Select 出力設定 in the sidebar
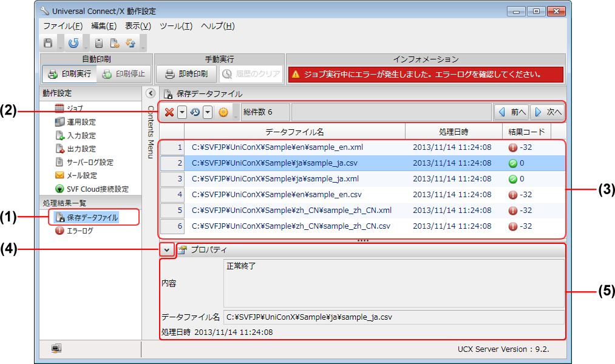This screenshot has height=364, width=615. click(75, 149)
